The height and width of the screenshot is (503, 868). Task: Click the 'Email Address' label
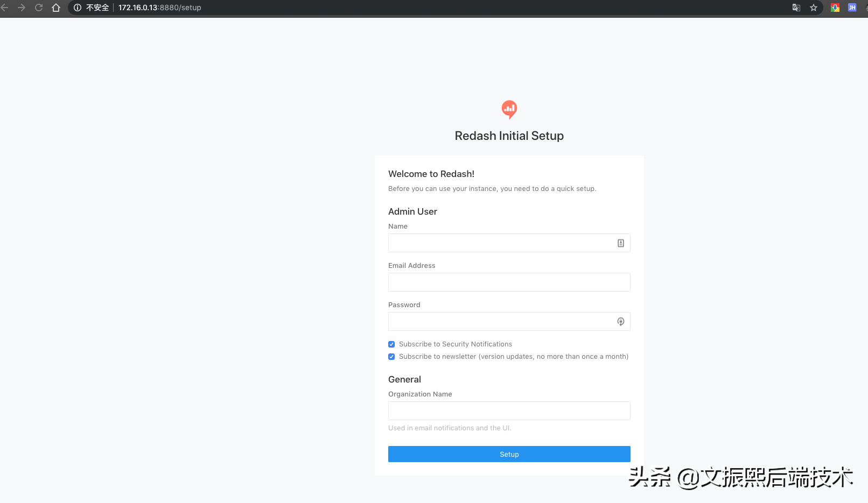[x=412, y=266]
